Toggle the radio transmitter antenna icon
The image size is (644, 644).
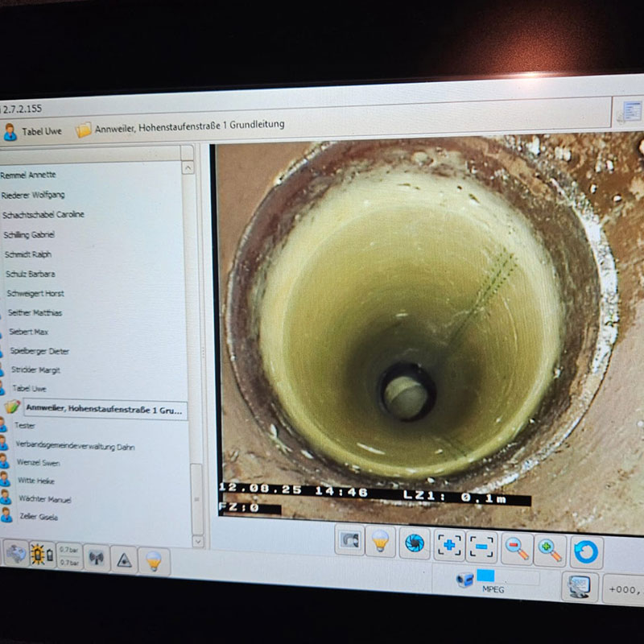pyautogui.click(x=96, y=556)
